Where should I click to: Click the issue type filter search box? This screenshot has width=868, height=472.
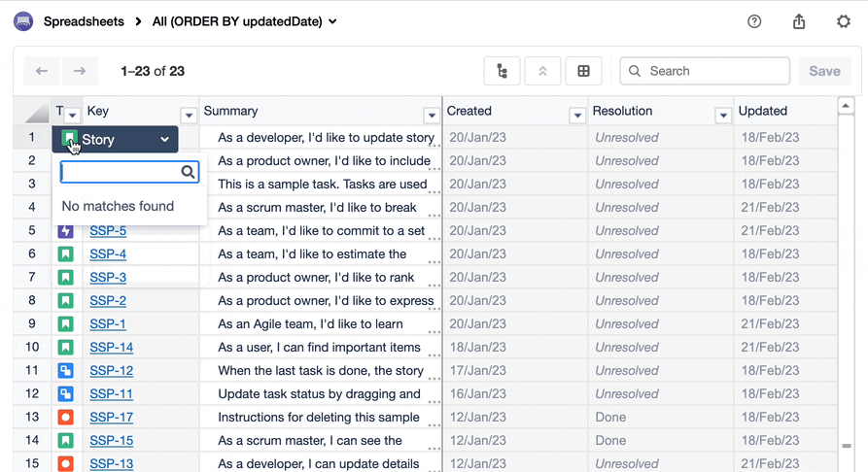pyautogui.click(x=121, y=172)
